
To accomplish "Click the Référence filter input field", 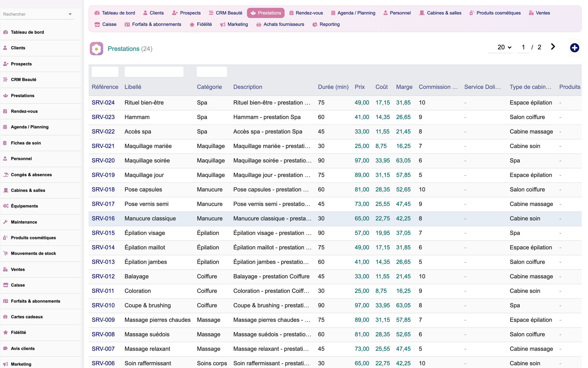I will click(105, 72).
